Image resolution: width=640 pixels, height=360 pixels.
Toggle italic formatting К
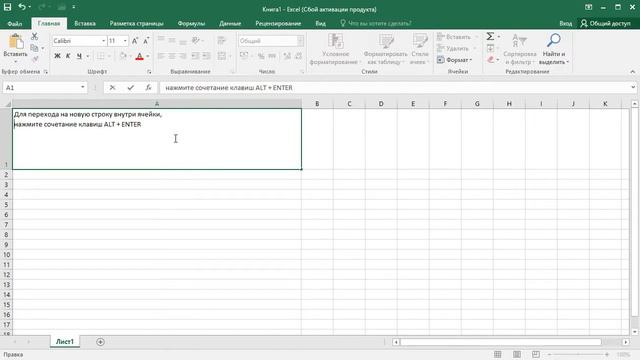click(x=68, y=56)
